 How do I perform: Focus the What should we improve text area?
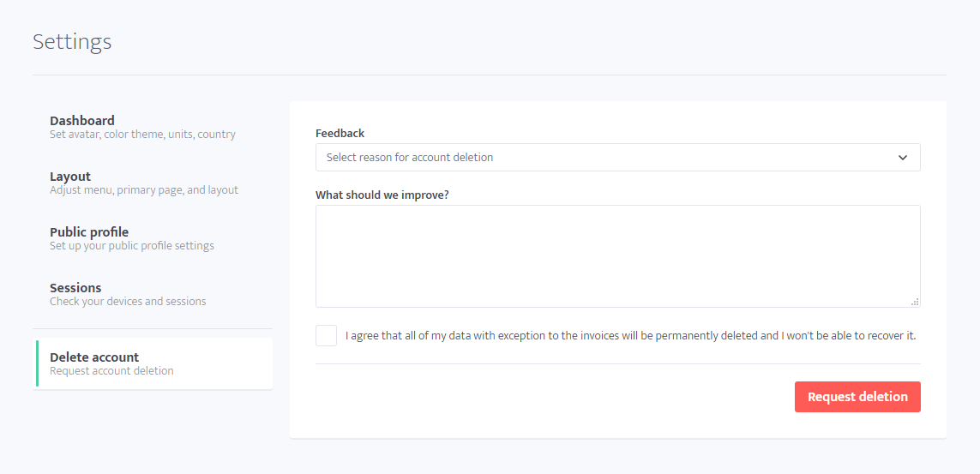[617, 256]
